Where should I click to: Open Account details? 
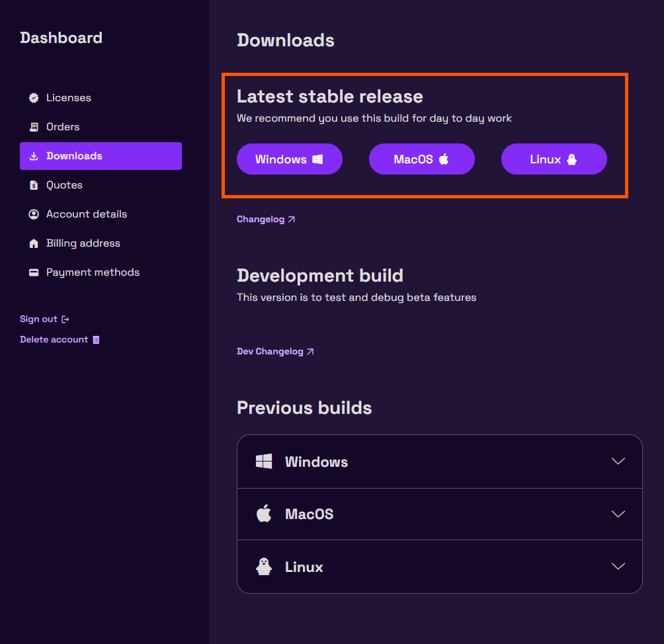coord(101,214)
